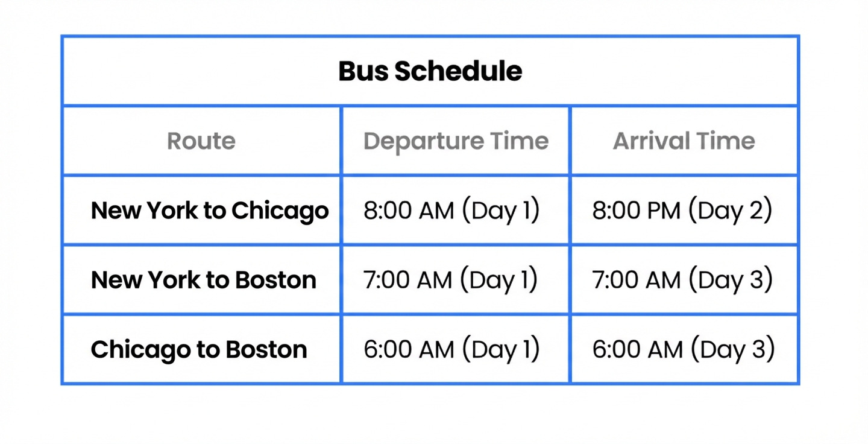
Task: Select the "Arrival Time" column header cell
Action: pyautogui.click(x=684, y=141)
